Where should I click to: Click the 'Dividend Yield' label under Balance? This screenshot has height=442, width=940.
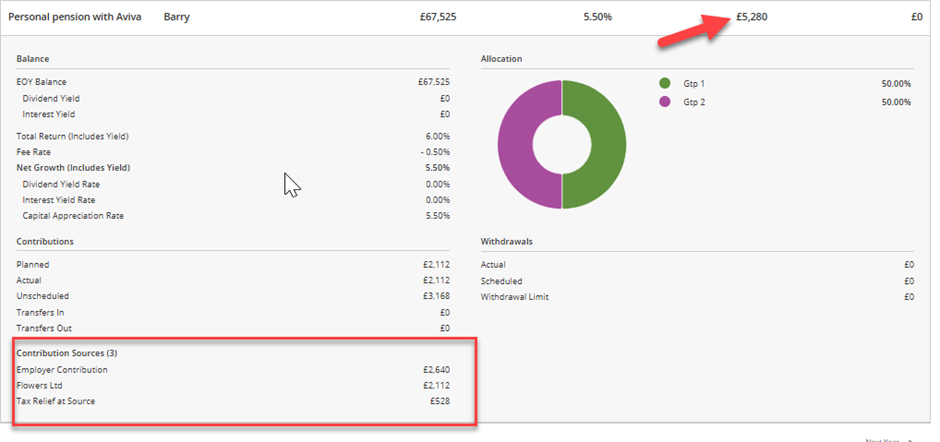51,98
